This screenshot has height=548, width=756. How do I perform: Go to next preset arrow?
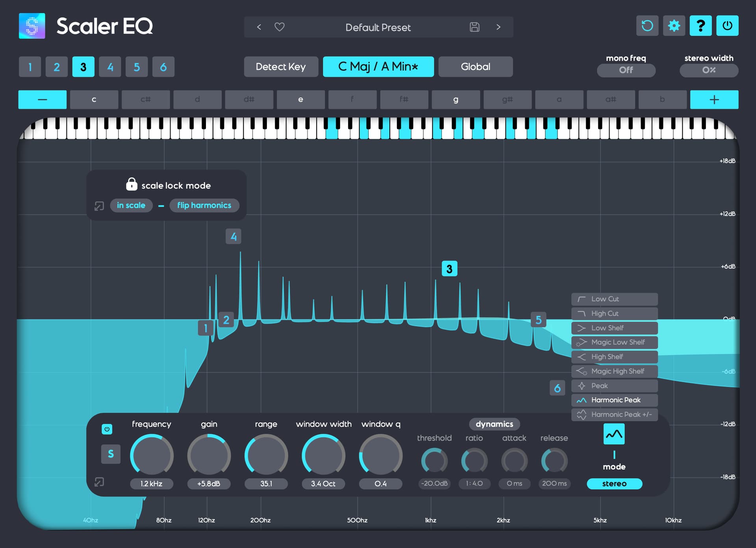point(498,27)
